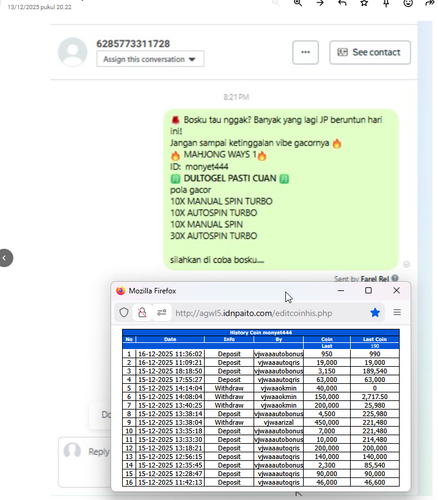Screen dimensions: 438x500
Task: Click the avatar icon beside the Reply box
Action: (72, 451)
